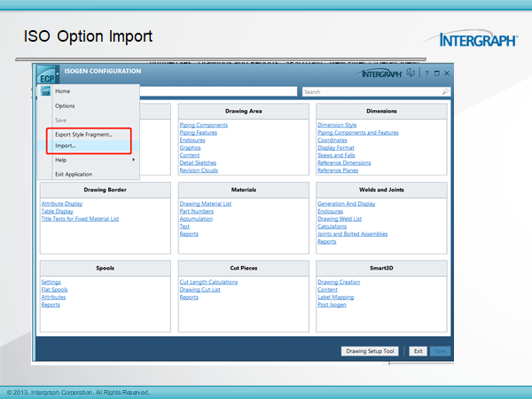Choose Home from the application menu
The image size is (532, 399).
click(63, 91)
